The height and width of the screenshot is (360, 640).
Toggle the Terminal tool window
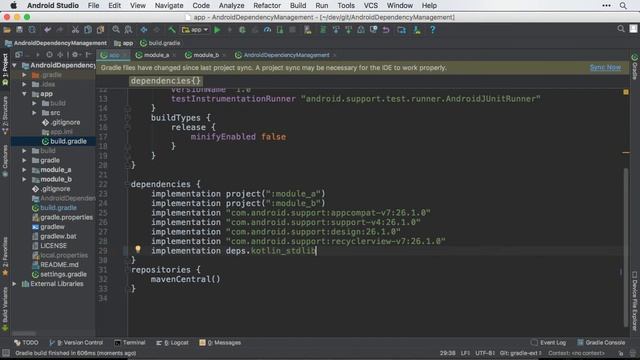130,342
